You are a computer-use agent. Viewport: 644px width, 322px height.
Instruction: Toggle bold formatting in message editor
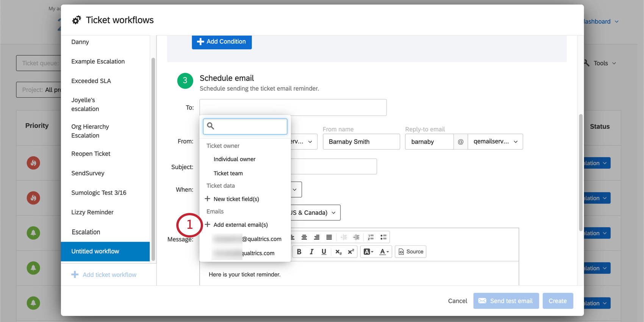coord(299,252)
